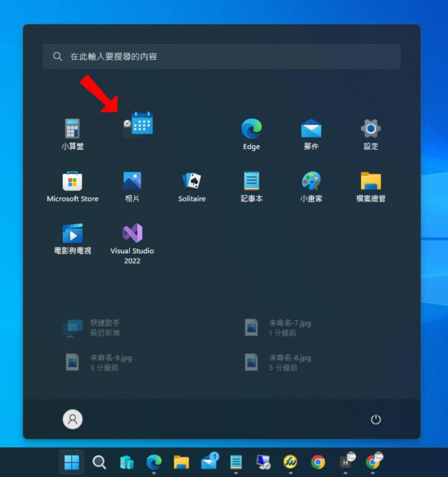Launch Solitaire card game

(192, 186)
